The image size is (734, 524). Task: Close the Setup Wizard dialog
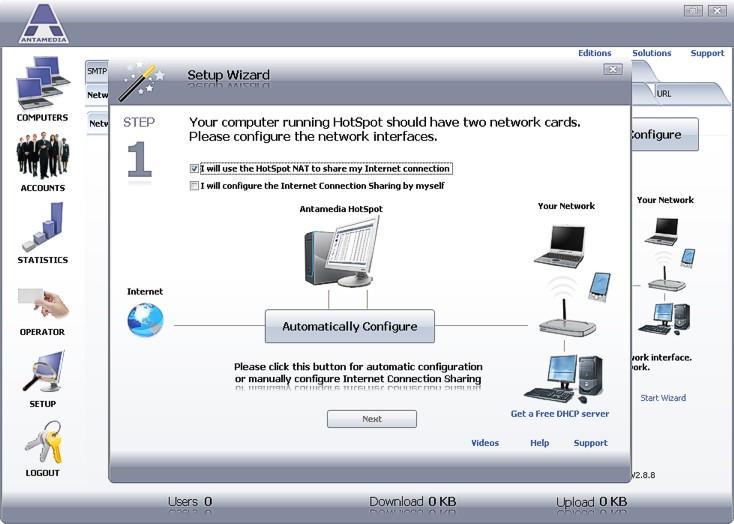coord(613,69)
